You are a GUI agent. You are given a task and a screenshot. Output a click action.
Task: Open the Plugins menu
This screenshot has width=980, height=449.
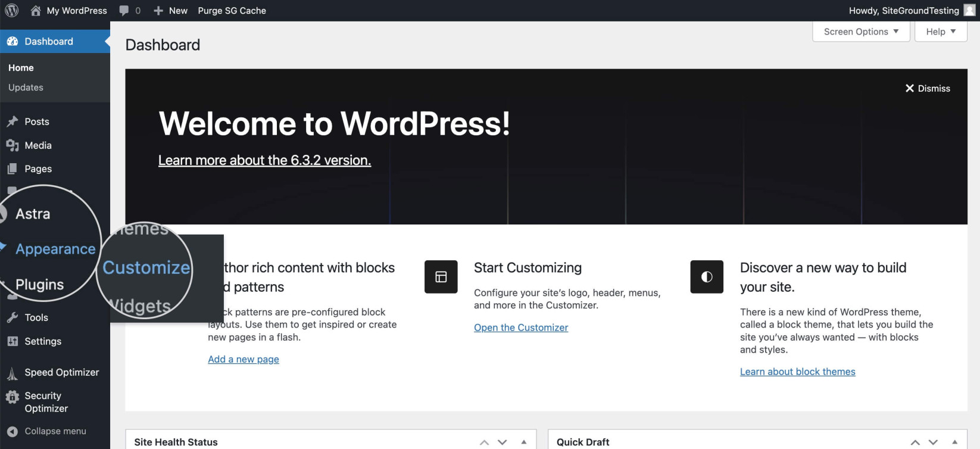point(39,285)
